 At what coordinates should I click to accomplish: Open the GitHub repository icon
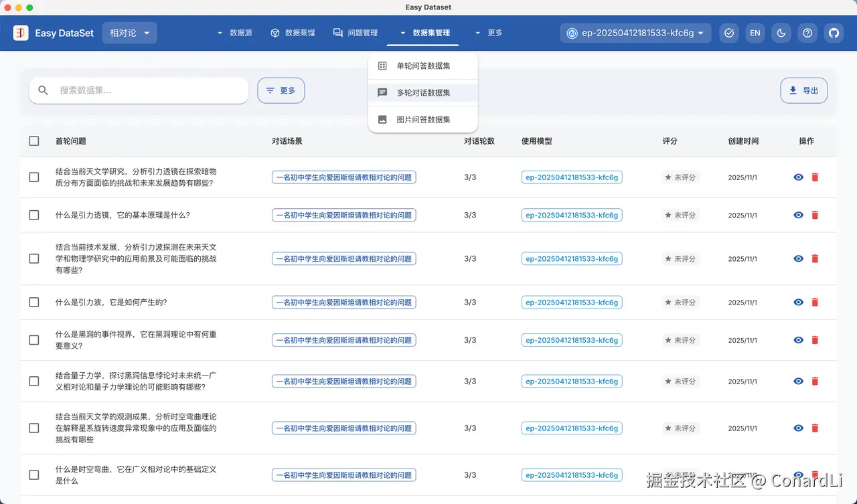coord(834,33)
